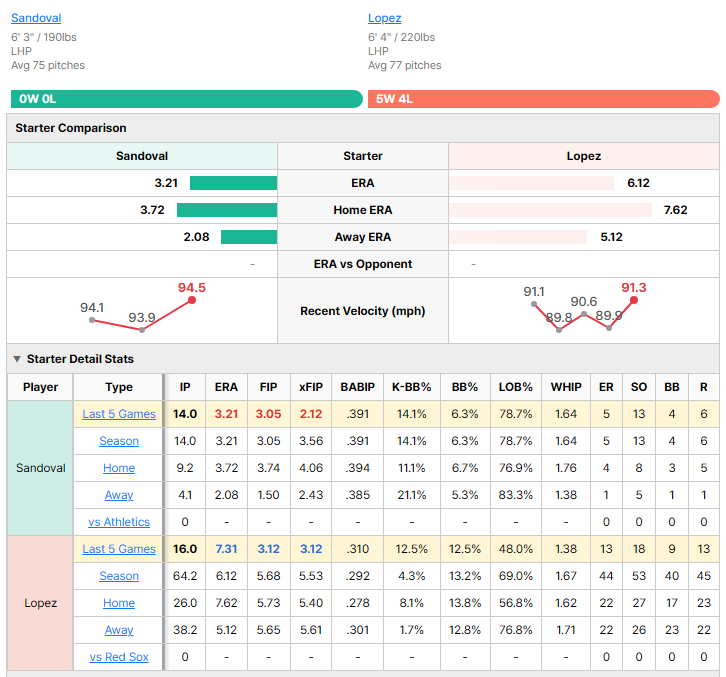This screenshot has width=726, height=677.
Task: Click the Recent Velocity (mph) label
Action: coord(363,311)
